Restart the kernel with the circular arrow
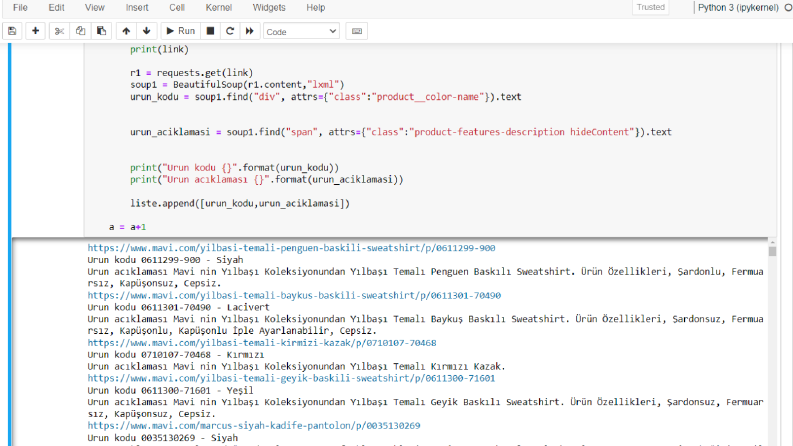This screenshot has width=793, height=446. point(230,31)
